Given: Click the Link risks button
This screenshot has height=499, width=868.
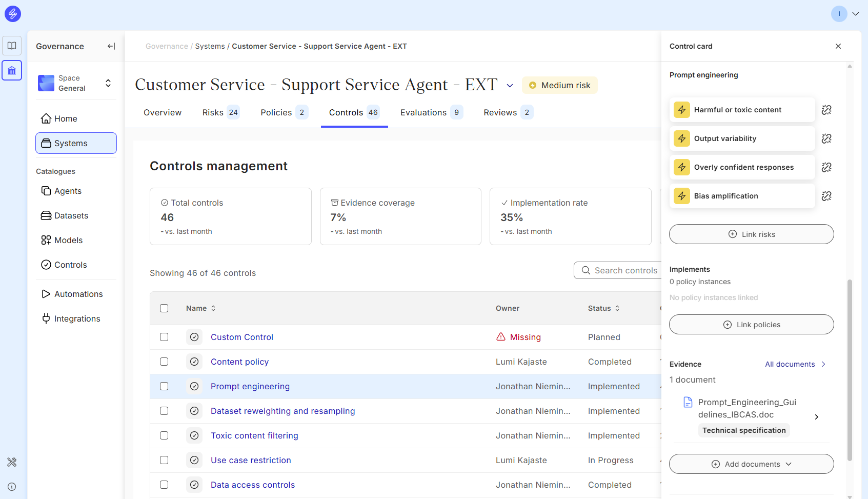Looking at the screenshot, I should [751, 234].
